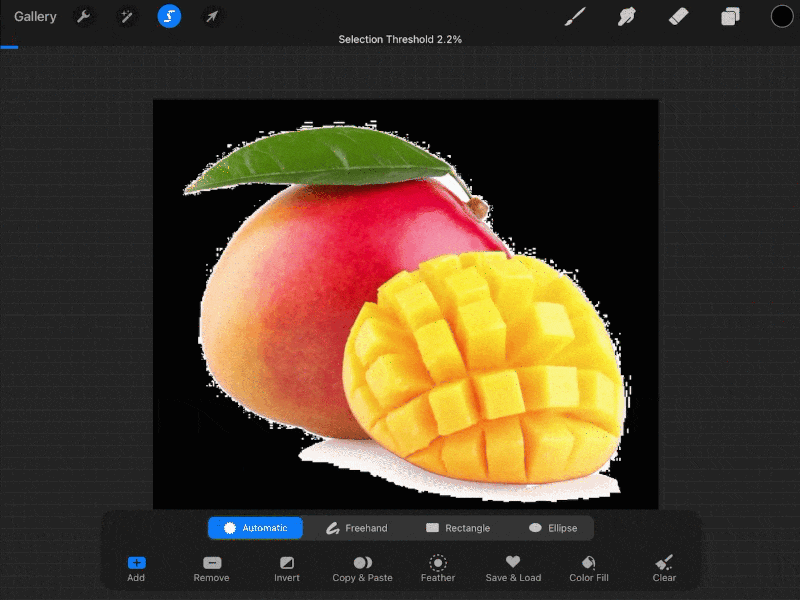Select the Eraser tool
The image size is (800, 600).
[679, 16]
